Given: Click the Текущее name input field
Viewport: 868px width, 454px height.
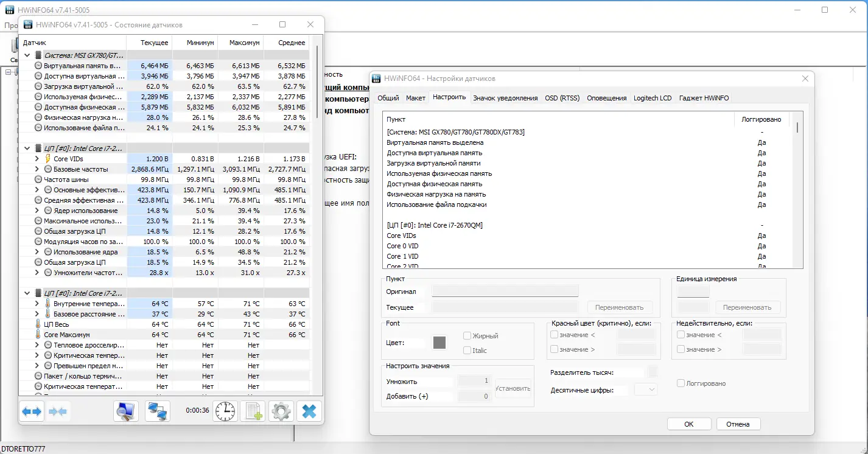Looking at the screenshot, I should pyautogui.click(x=505, y=307).
